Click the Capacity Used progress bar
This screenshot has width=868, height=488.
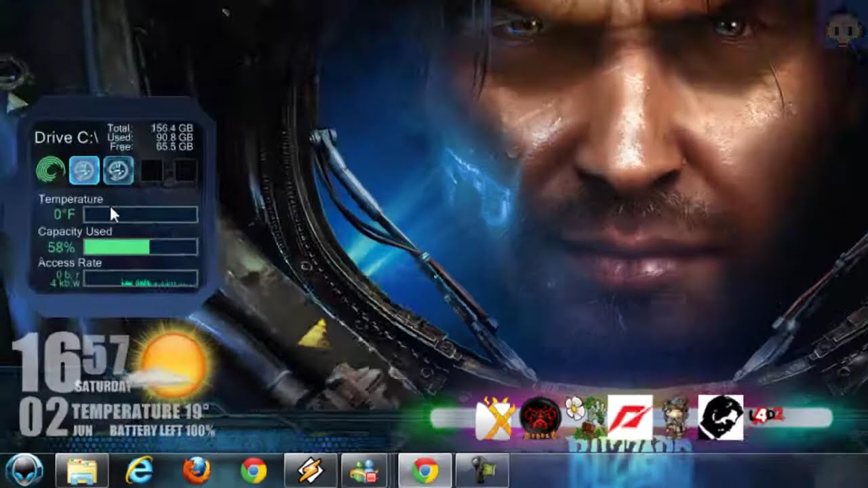[x=140, y=247]
